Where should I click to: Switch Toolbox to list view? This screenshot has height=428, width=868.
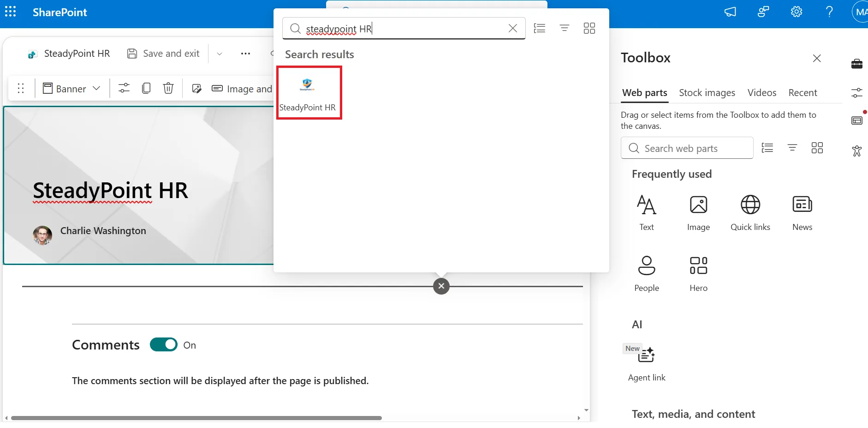click(x=767, y=148)
